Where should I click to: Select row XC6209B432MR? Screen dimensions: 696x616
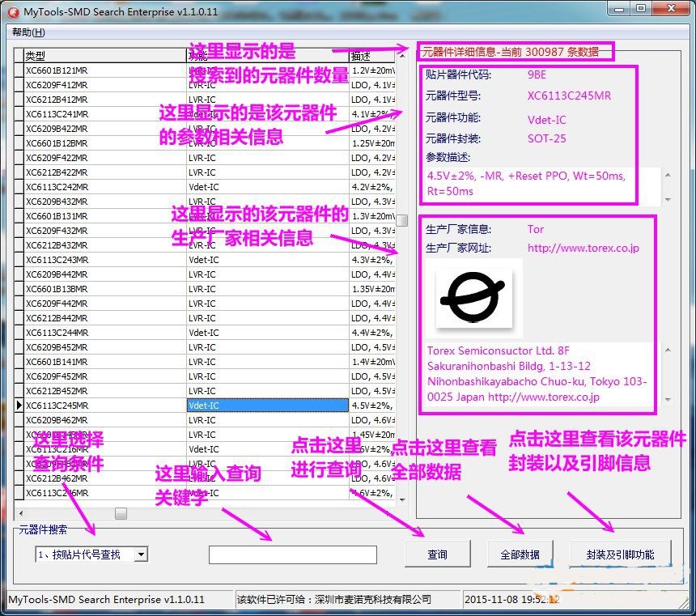(204, 202)
